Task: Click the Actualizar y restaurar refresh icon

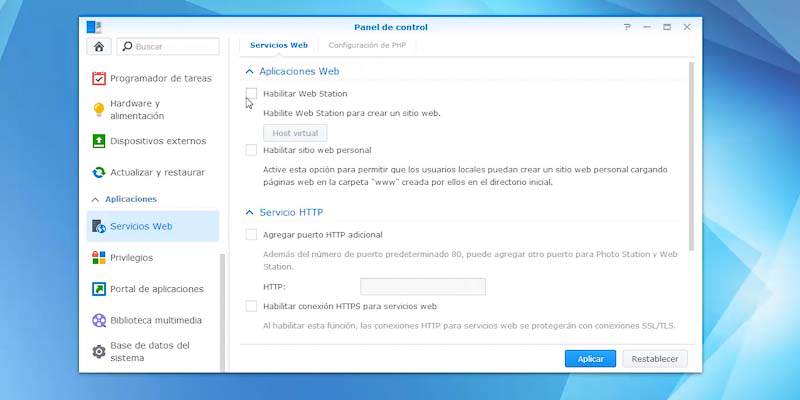Action: (x=98, y=172)
